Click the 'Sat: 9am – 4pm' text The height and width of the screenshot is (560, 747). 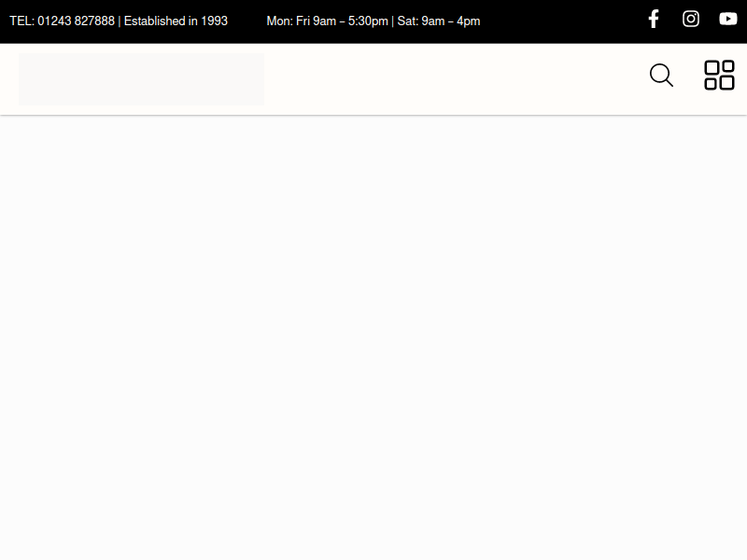[x=439, y=21]
